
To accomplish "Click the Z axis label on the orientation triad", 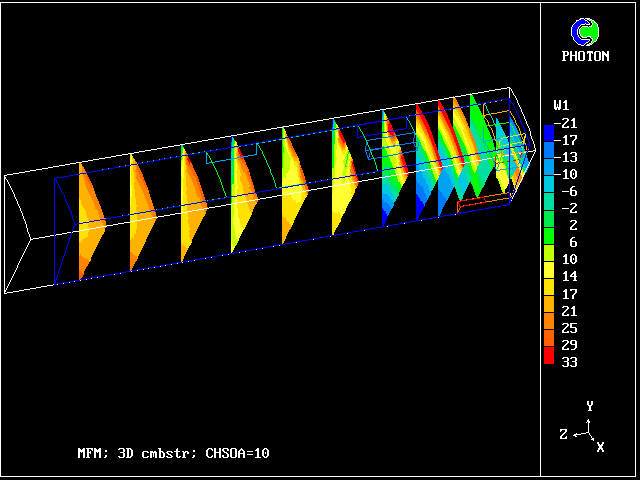I will point(564,434).
